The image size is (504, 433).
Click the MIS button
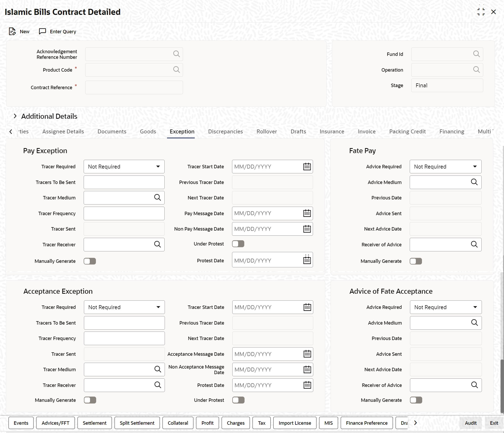(328, 423)
